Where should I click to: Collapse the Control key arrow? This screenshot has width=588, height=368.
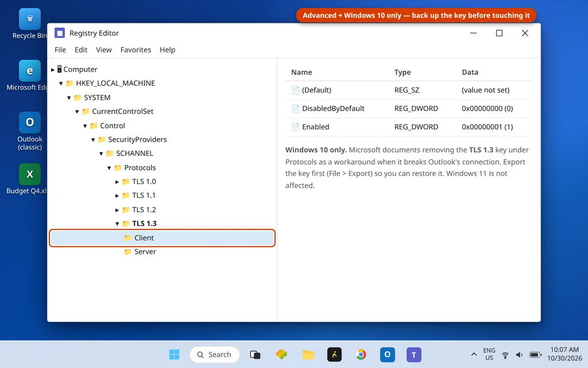(x=85, y=126)
